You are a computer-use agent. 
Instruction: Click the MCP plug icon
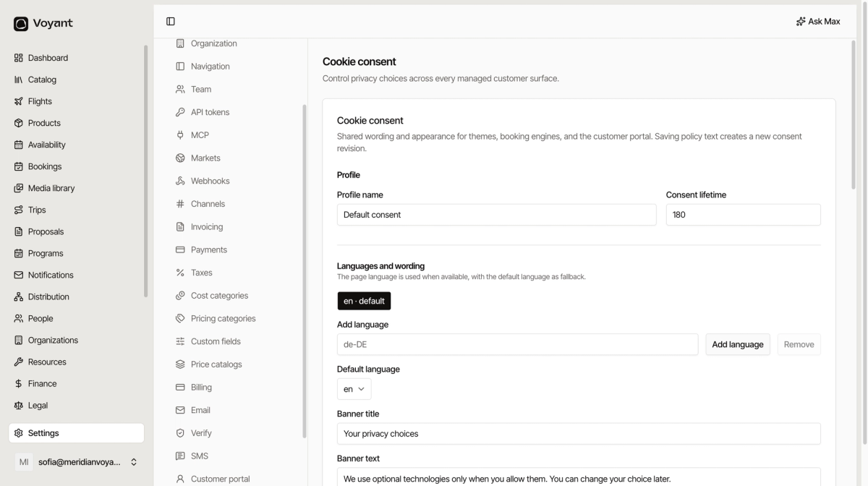pos(180,135)
